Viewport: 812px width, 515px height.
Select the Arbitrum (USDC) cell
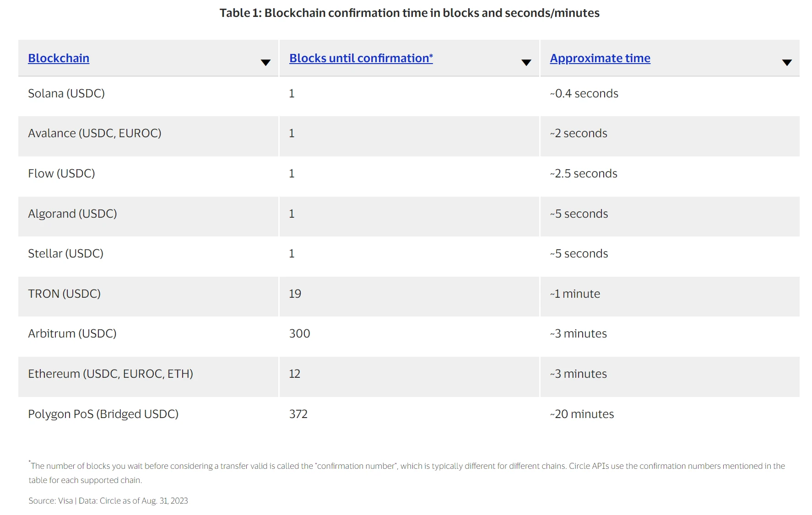[72, 334]
